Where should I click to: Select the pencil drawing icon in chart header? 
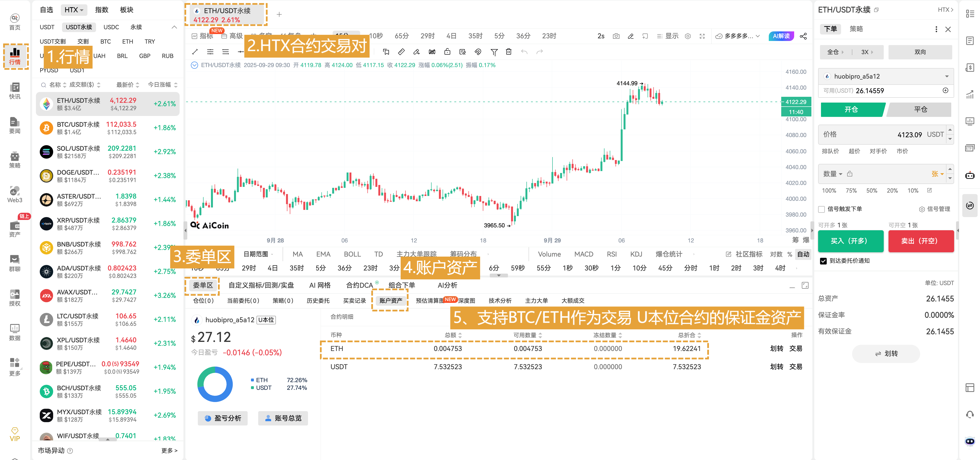(x=630, y=36)
